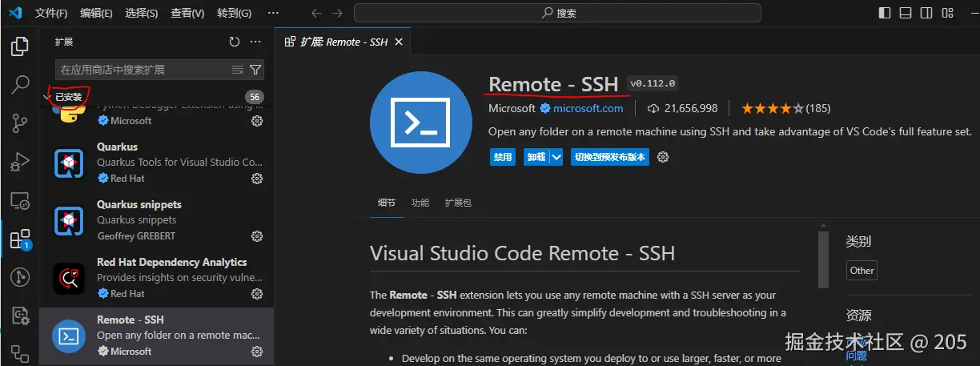Viewport: 980px width, 366px height.
Task: Refresh the extensions list
Action: pyautogui.click(x=234, y=42)
